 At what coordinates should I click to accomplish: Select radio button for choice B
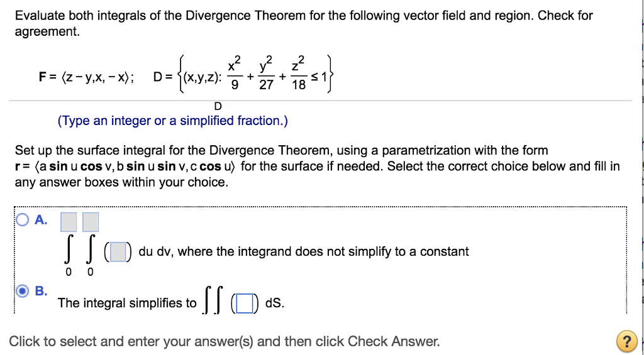point(23,291)
